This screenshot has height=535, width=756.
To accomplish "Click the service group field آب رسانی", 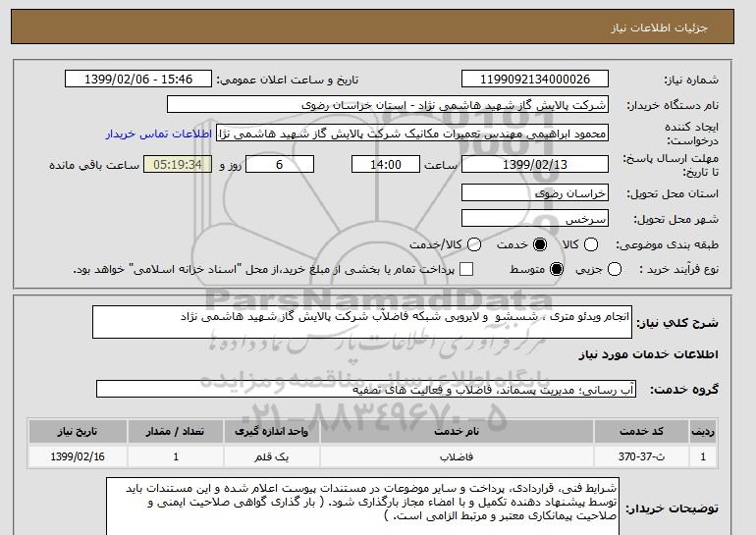I will point(366,389).
